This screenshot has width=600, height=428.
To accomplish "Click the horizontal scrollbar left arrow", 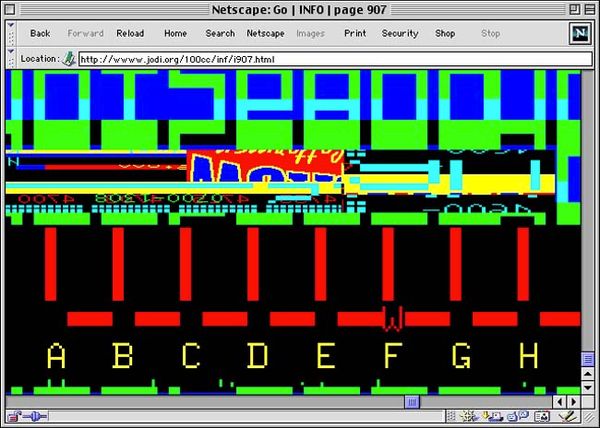I will point(559,402).
